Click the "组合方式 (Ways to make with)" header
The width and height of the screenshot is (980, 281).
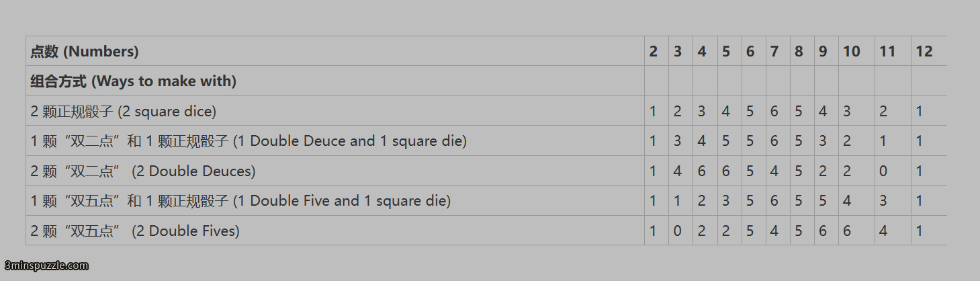click(133, 81)
